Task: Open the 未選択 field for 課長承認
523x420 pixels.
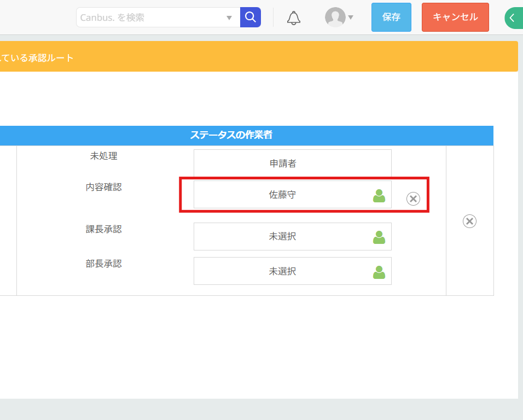Action: pos(282,236)
